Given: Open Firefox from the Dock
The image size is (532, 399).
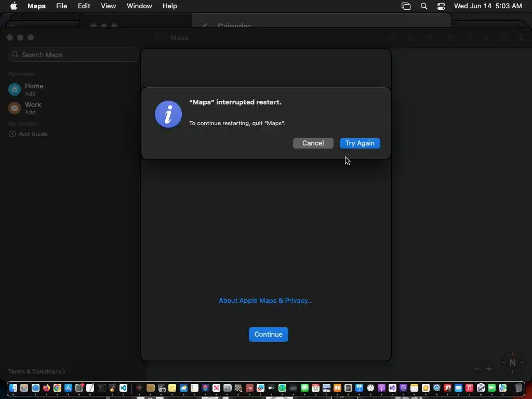Looking at the screenshot, I should tap(46, 388).
